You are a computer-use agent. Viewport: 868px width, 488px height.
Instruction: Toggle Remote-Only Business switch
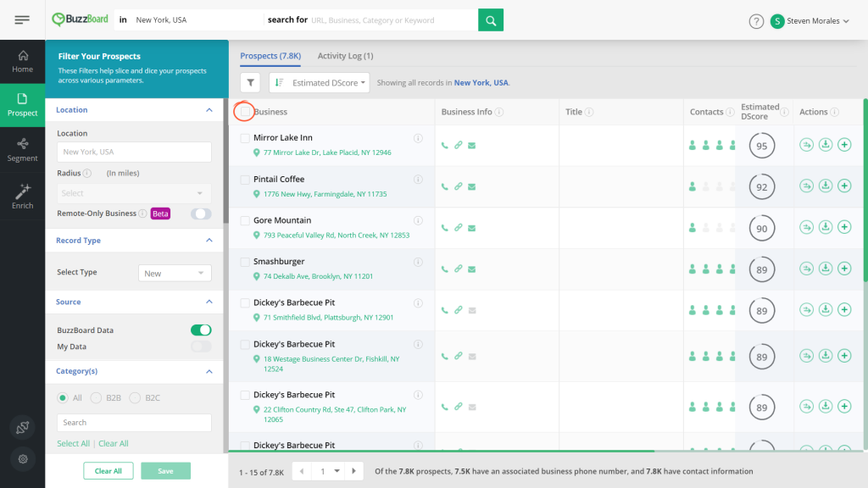pyautogui.click(x=201, y=213)
